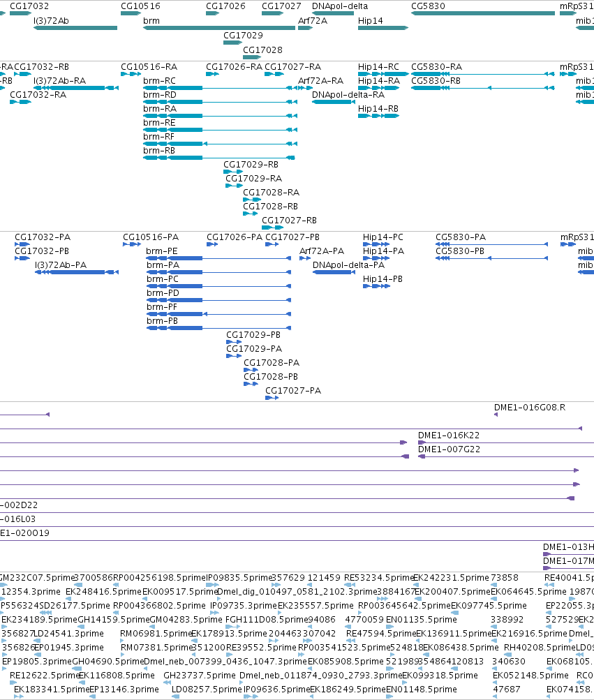This screenshot has width=594, height=700.
Task: Click the Arf72A-PA protein label
Action: [x=322, y=251]
